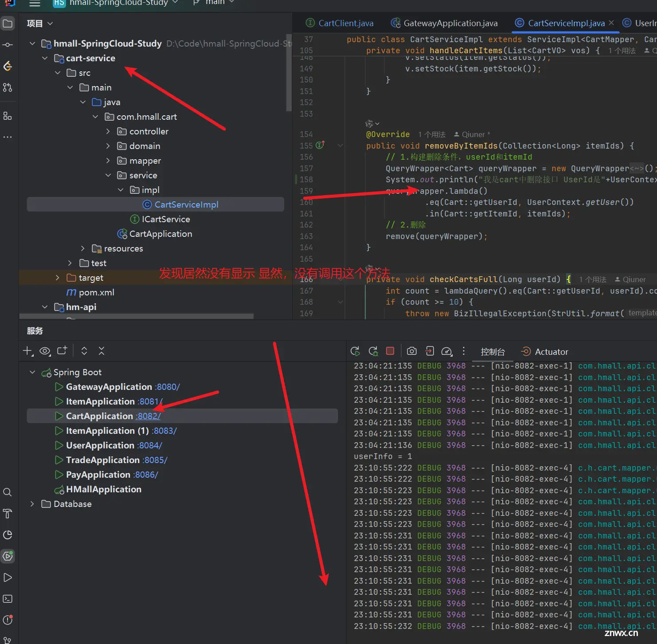
Task: Open the PayApplication :8086/ link
Action: coord(145,475)
